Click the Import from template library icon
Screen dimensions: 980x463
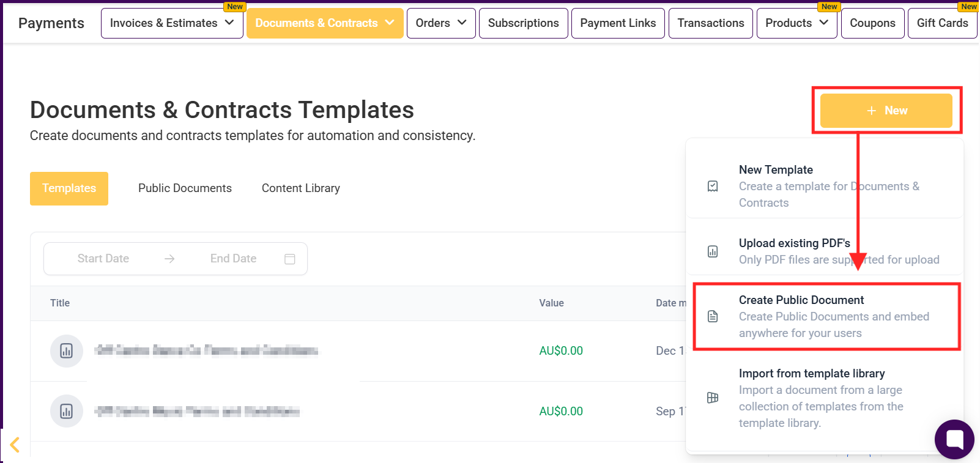point(713,398)
